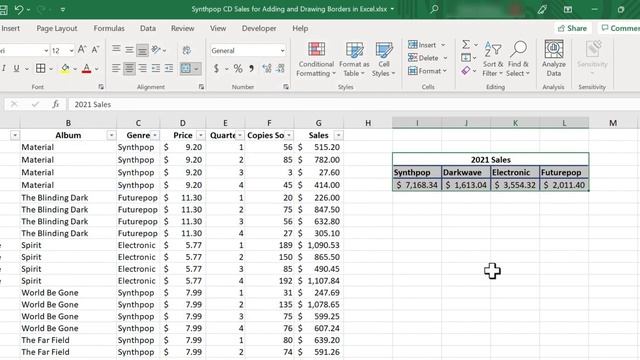Image resolution: width=640 pixels, height=360 pixels.
Task: Open Number format dialog launcher
Action: 286,87
